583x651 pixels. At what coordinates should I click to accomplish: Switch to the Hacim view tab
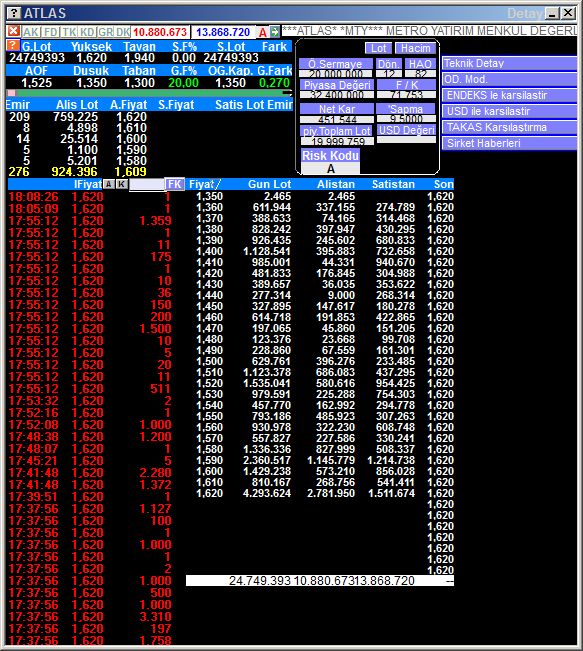point(415,48)
